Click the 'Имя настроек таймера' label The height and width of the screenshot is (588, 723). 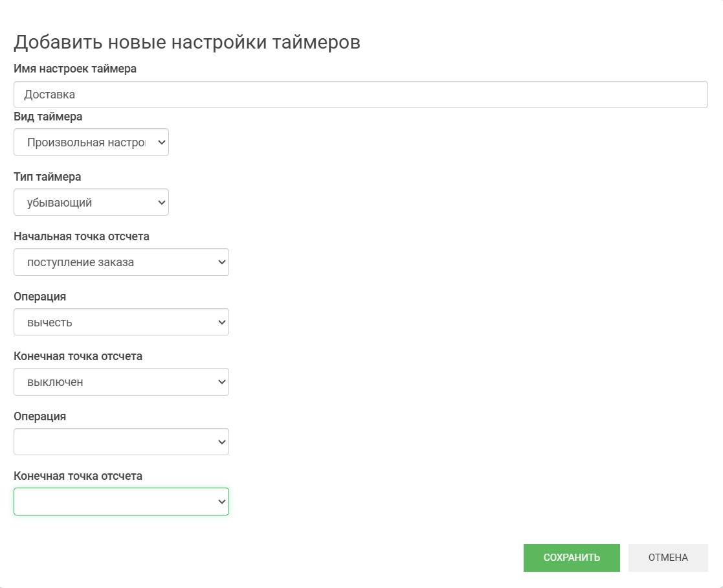coord(75,69)
